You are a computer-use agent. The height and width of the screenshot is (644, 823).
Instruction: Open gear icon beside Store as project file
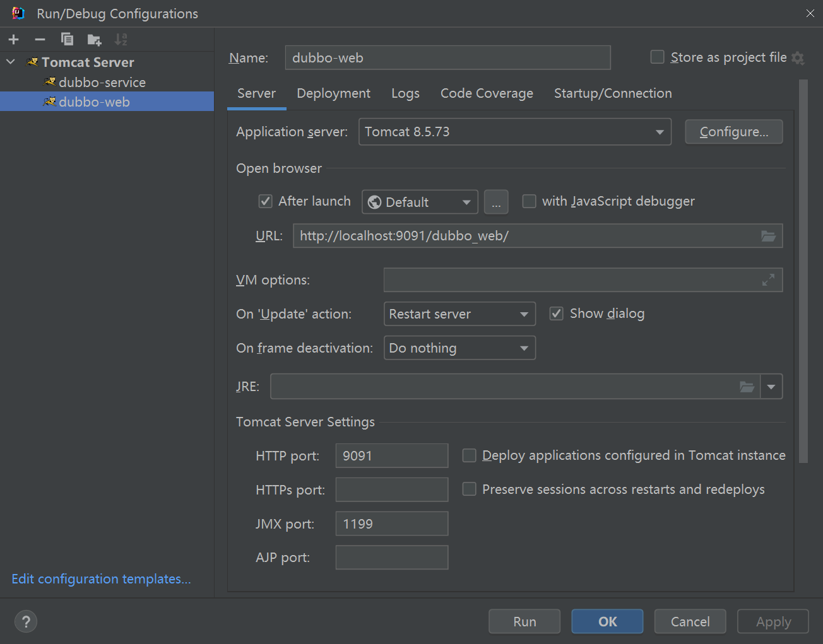[x=798, y=58]
